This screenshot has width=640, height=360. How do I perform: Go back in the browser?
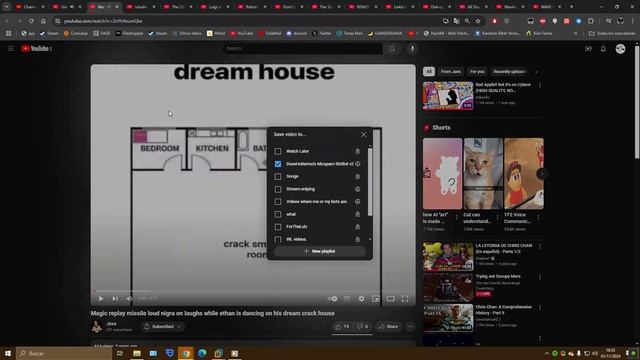7,21
